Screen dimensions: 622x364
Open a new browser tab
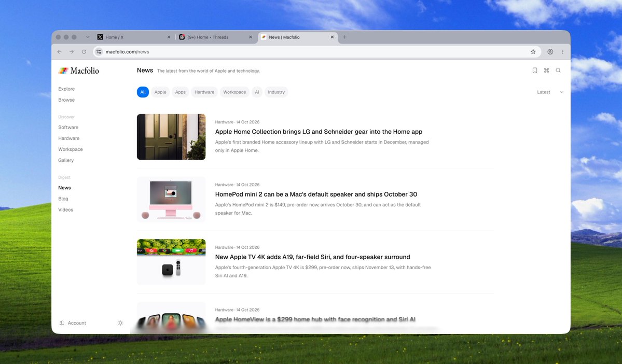(x=344, y=37)
